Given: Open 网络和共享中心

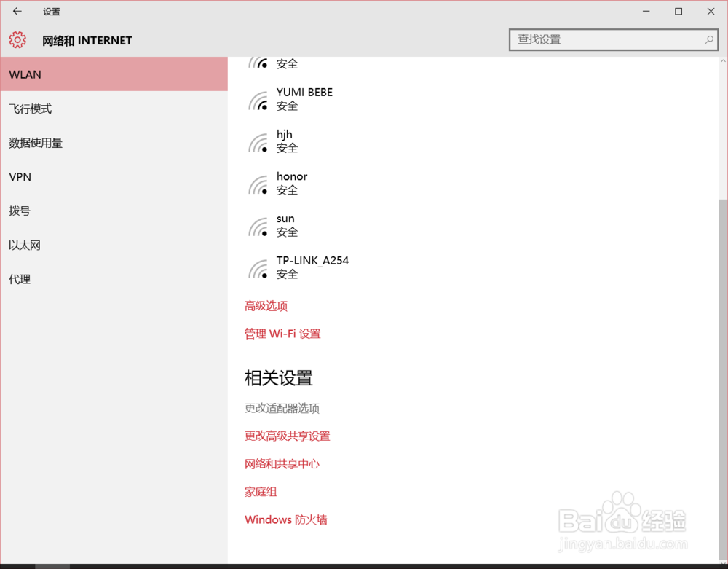Looking at the screenshot, I should [x=282, y=463].
